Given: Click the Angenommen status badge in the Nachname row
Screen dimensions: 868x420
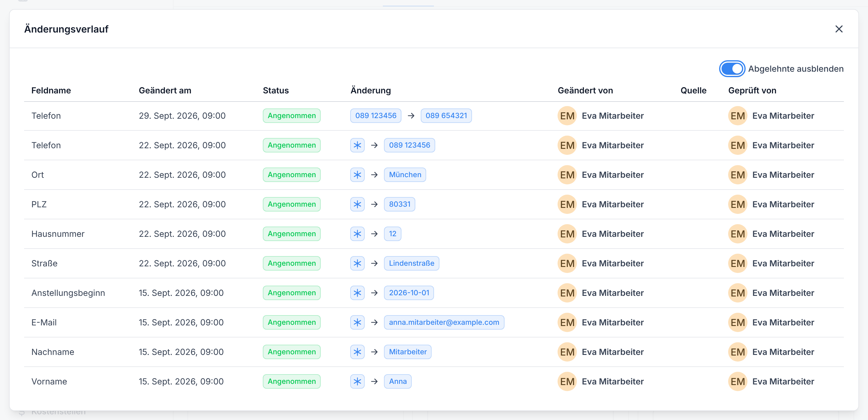Looking at the screenshot, I should tap(292, 352).
